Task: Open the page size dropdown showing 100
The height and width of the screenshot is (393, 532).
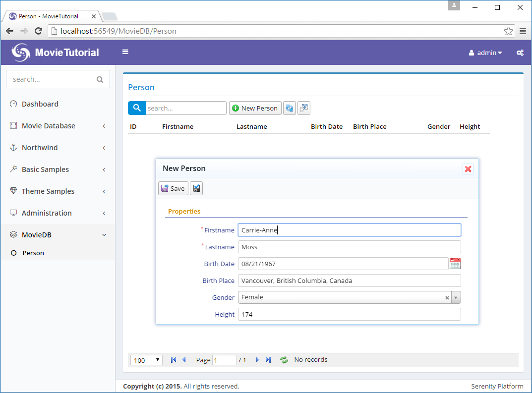Action: coord(146,360)
